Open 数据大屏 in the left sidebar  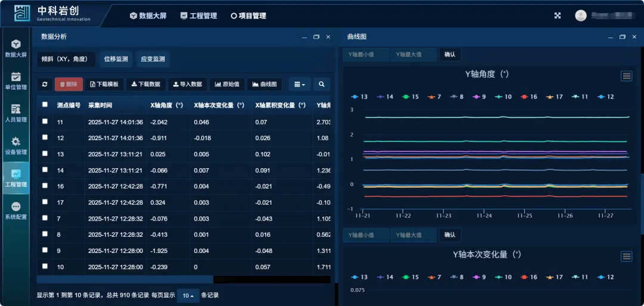(16, 48)
